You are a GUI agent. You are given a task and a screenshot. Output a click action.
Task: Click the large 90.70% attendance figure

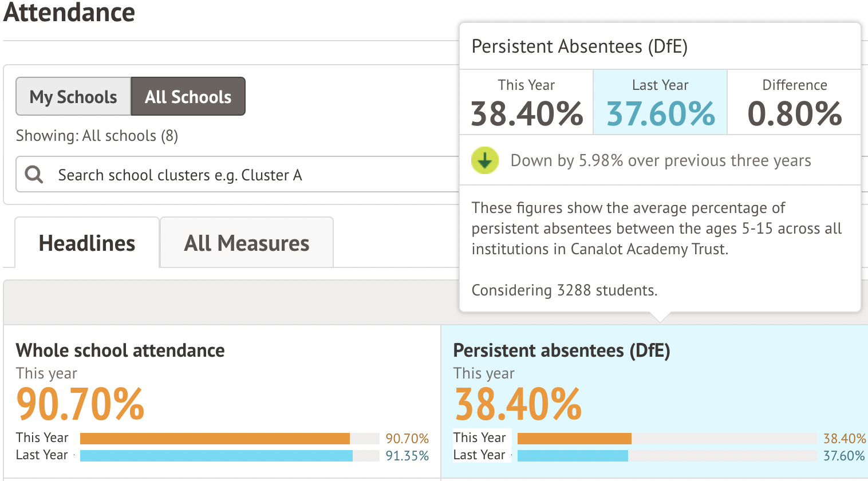click(80, 404)
